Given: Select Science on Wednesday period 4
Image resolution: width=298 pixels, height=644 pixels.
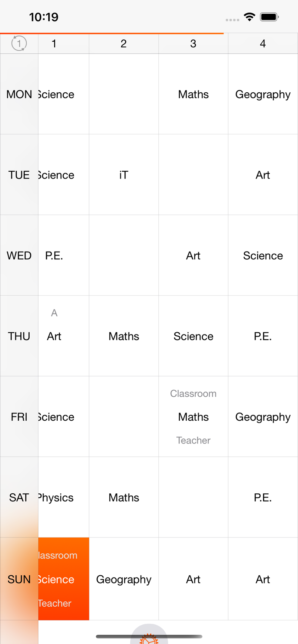Looking at the screenshot, I should click(x=263, y=255).
